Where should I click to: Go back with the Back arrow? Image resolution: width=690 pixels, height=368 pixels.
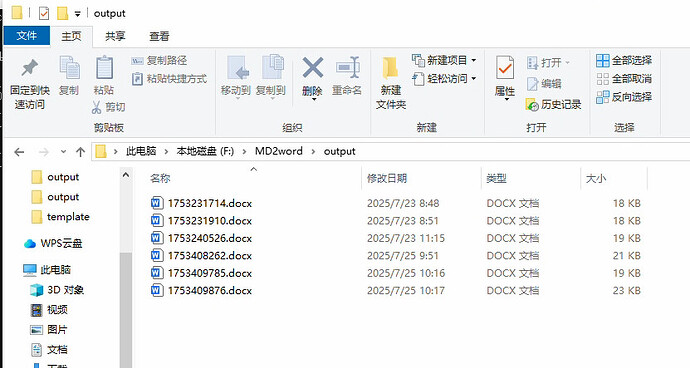click(x=19, y=152)
